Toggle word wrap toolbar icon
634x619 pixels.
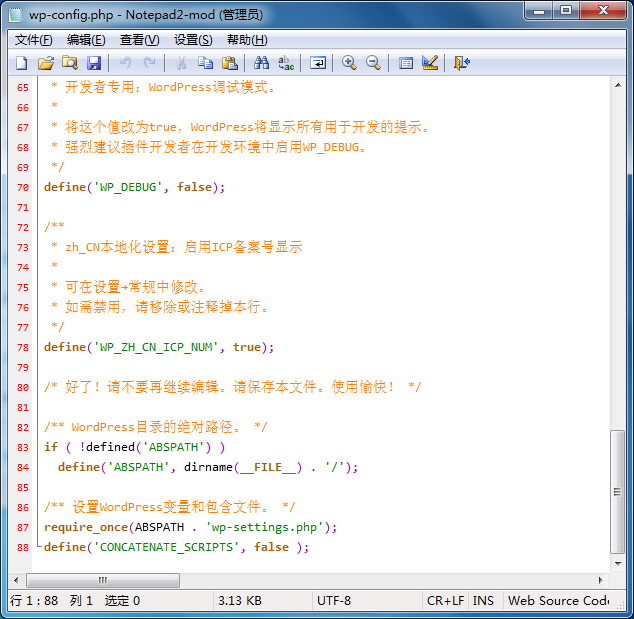pos(318,63)
